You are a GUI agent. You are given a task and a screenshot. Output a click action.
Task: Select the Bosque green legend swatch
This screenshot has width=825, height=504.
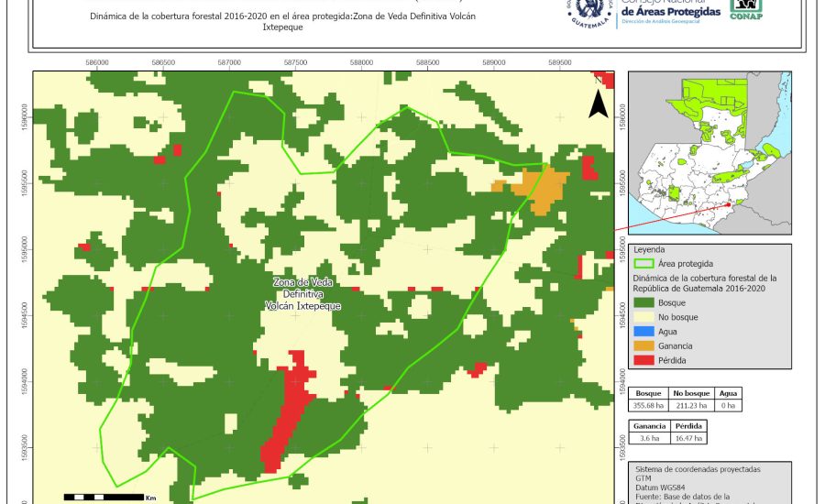[x=644, y=302]
